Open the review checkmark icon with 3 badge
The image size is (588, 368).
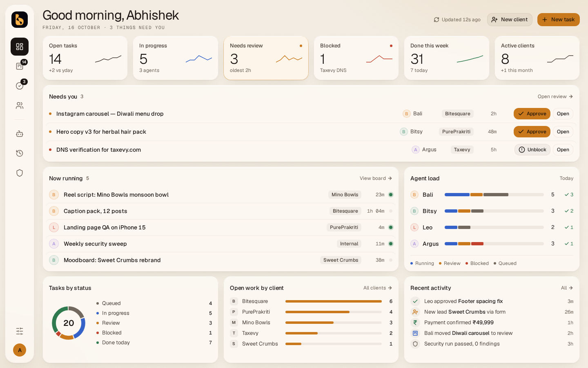pos(20,86)
